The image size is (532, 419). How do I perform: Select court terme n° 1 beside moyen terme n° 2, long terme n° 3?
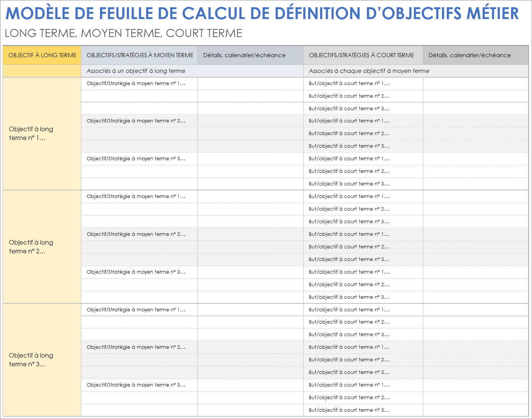coord(363,347)
